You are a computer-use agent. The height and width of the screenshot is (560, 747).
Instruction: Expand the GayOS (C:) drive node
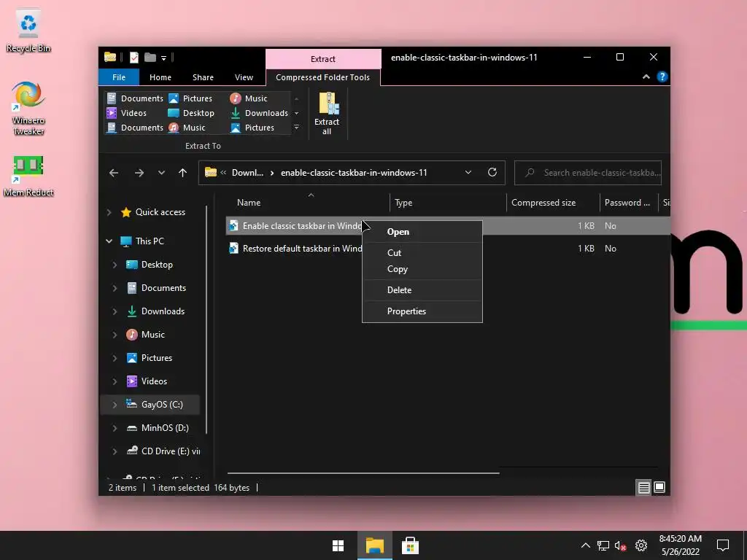(115, 405)
